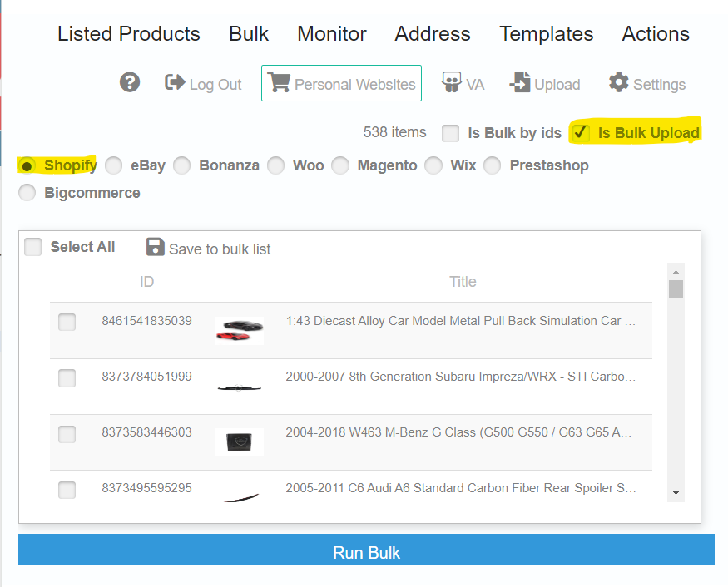Click the Save to bulk list disk icon
Viewport: 728px width, 587px height.
pyautogui.click(x=155, y=247)
